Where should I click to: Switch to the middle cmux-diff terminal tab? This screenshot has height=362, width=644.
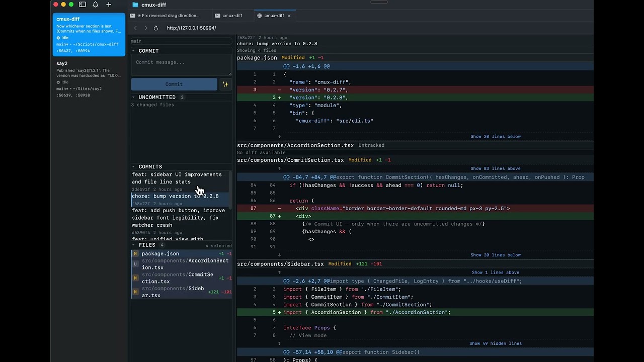232,16
